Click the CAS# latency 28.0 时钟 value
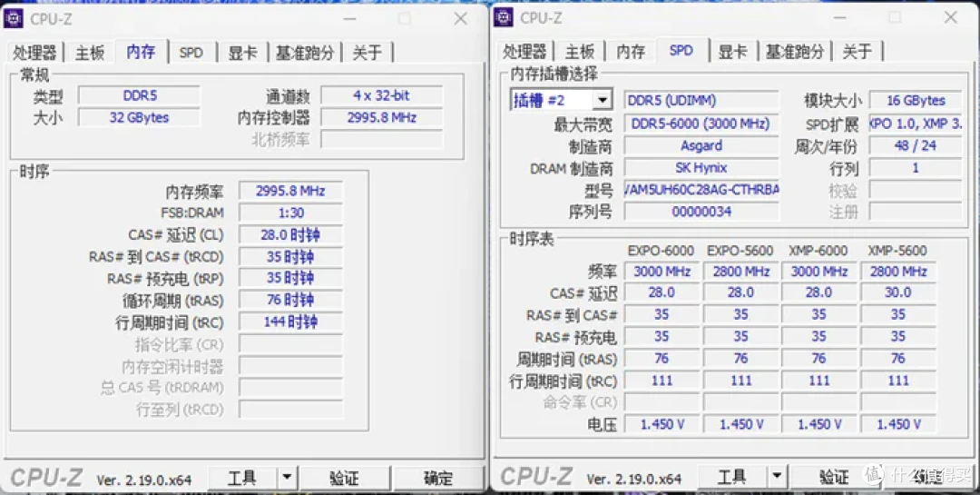 (x=290, y=234)
